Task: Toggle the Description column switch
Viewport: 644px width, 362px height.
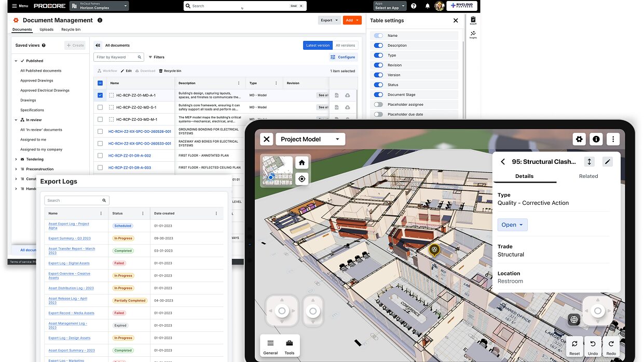Action: (x=378, y=46)
